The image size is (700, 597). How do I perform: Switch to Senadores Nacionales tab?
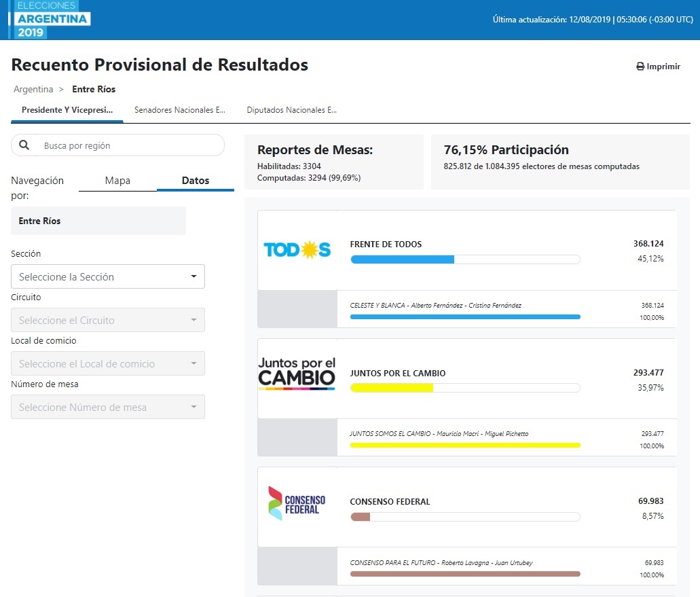180,110
